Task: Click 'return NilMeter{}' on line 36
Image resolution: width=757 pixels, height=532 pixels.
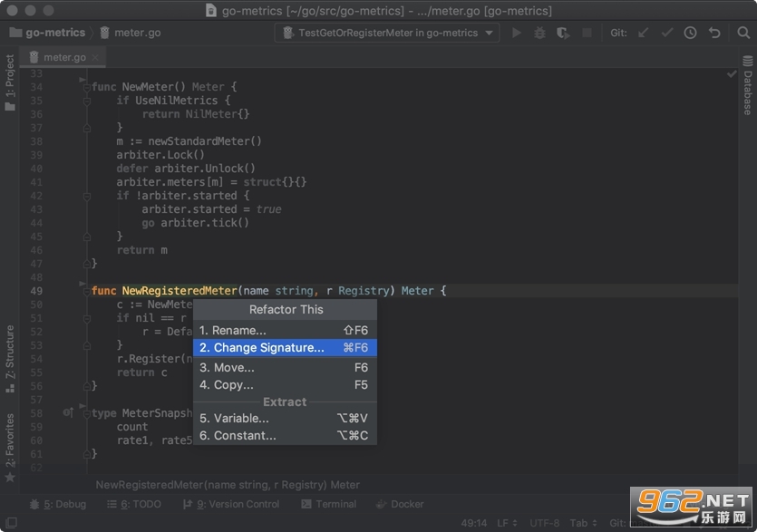Action: (x=196, y=114)
